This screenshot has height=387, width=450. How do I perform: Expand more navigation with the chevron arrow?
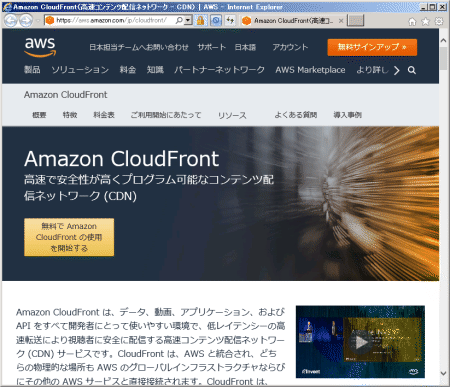point(397,70)
